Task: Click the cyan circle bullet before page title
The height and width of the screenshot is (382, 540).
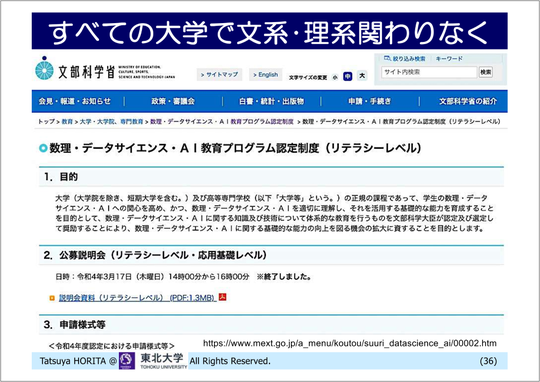Action: (x=43, y=148)
